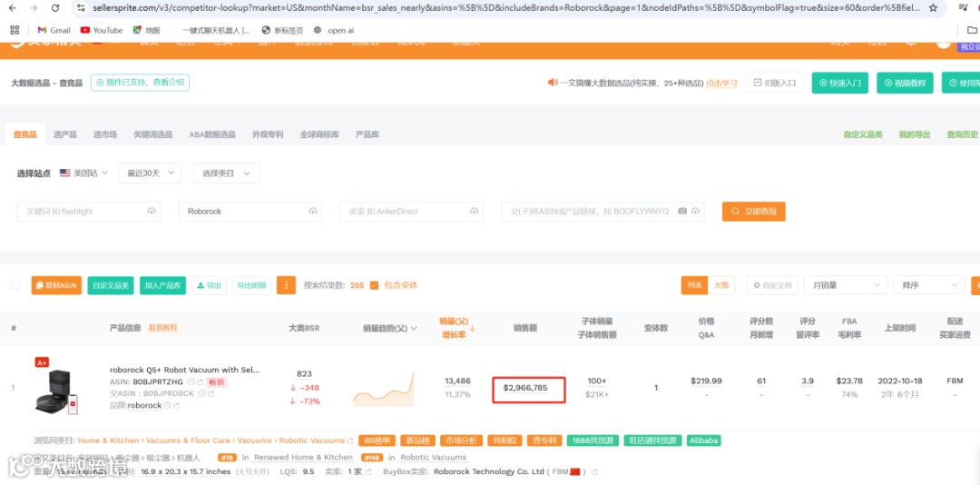
Task: Click the 导出明细 button
Action: tap(251, 285)
